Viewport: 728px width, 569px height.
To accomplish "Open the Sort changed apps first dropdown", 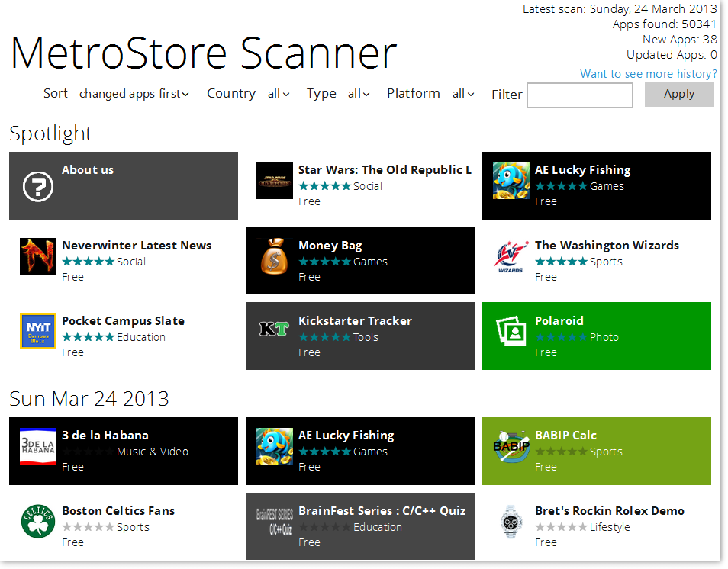I will coord(134,94).
